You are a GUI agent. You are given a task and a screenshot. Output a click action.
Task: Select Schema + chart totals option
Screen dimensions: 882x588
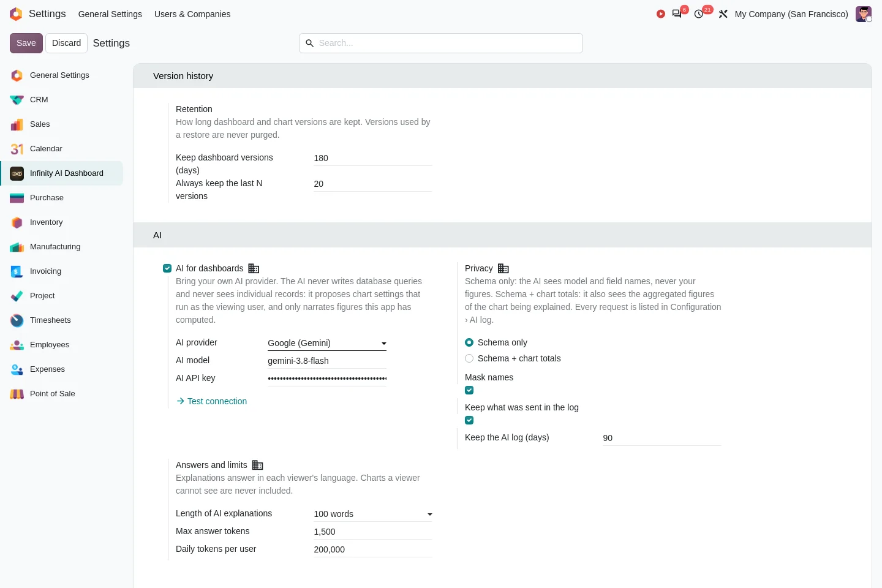click(x=469, y=358)
